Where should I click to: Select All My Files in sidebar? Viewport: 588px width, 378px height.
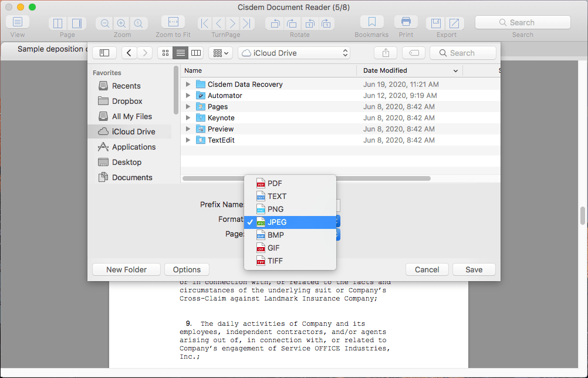(x=130, y=117)
